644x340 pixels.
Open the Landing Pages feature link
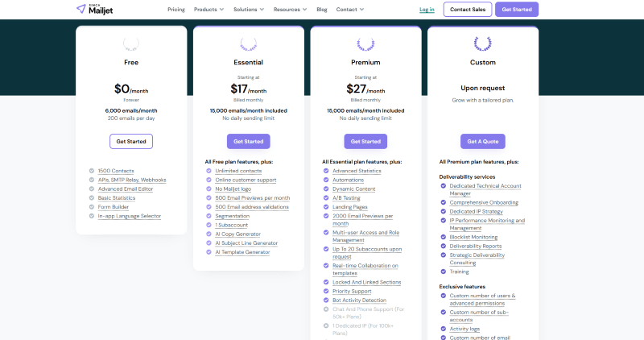(350, 207)
